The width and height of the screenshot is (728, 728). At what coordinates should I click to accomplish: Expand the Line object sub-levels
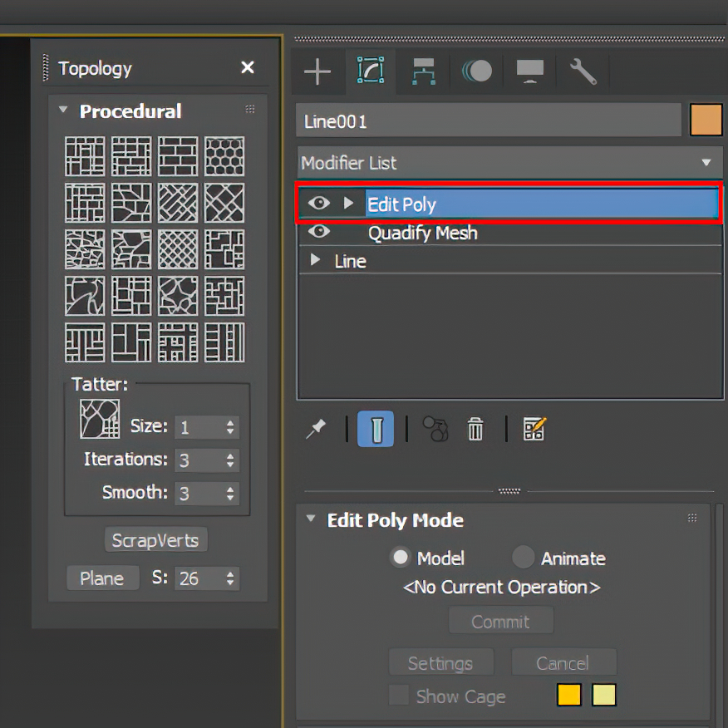point(315,260)
